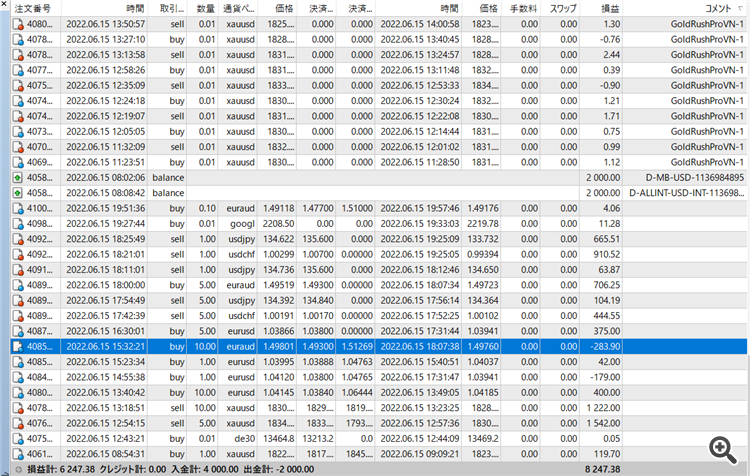
Task: Select the profit cell showing 1 222.00
Action: (603, 408)
